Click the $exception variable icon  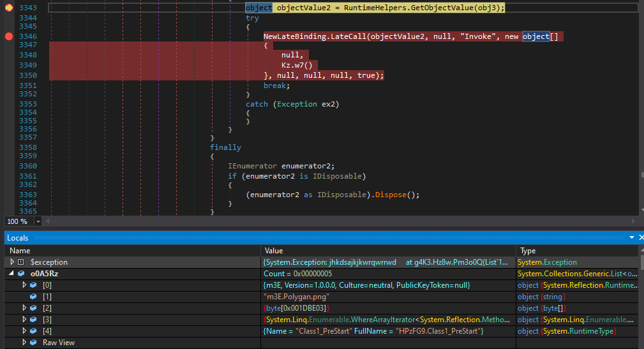pos(21,262)
